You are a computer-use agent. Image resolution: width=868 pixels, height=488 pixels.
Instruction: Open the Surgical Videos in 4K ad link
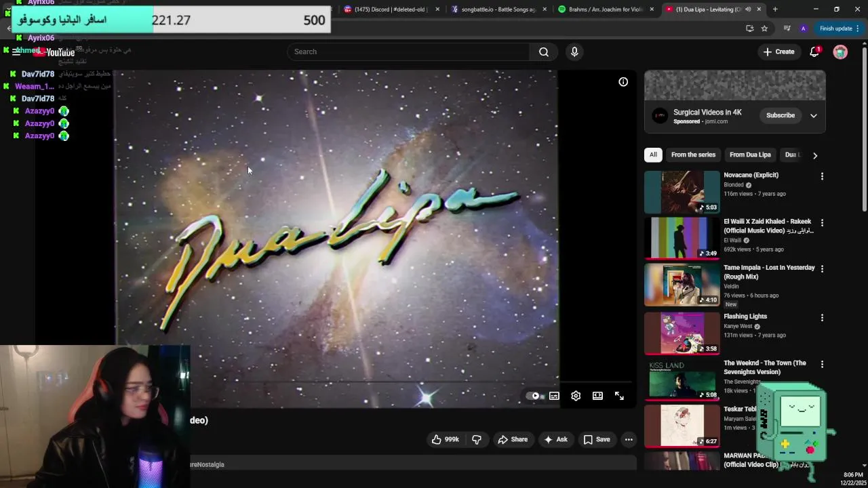[x=707, y=113]
